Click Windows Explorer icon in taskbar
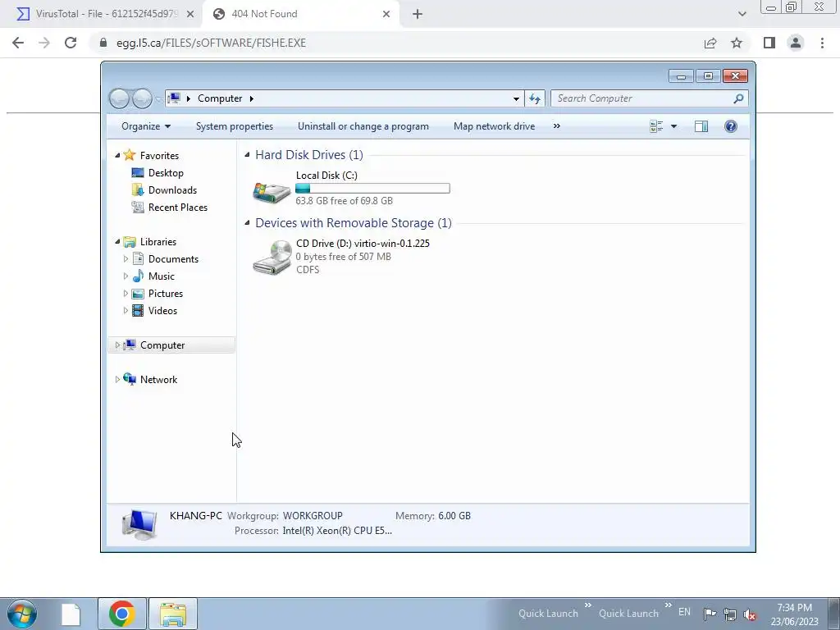Screen dimensions: 840x630 click(x=173, y=614)
